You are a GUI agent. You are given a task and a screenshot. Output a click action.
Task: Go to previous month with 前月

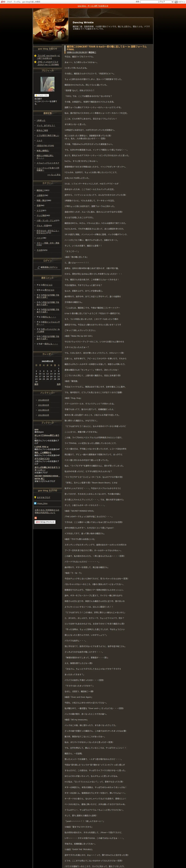tap(37, 385)
